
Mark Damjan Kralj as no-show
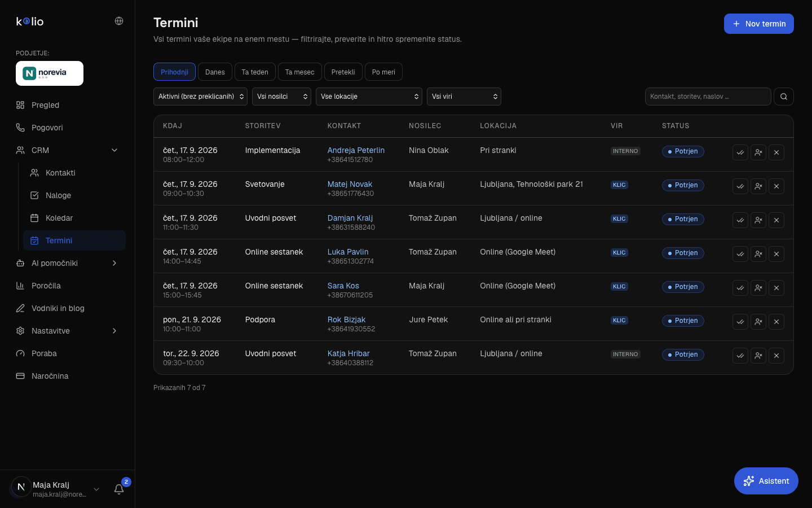click(x=758, y=220)
